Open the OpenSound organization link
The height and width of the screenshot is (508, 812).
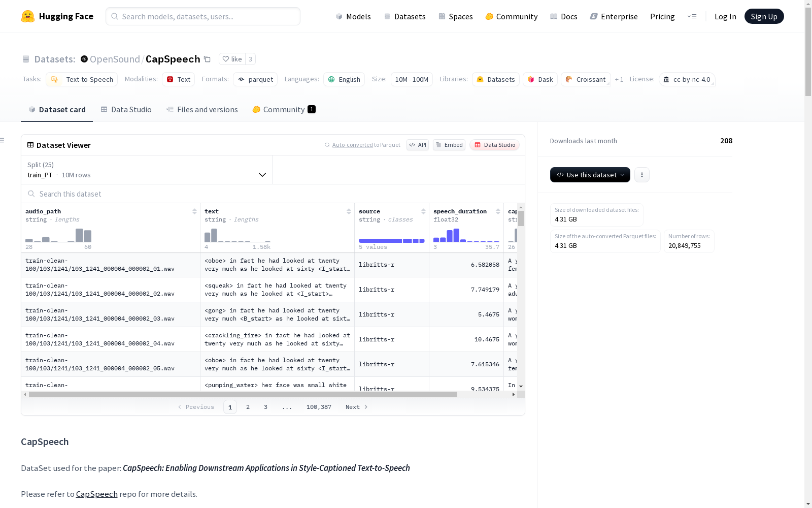click(115, 59)
